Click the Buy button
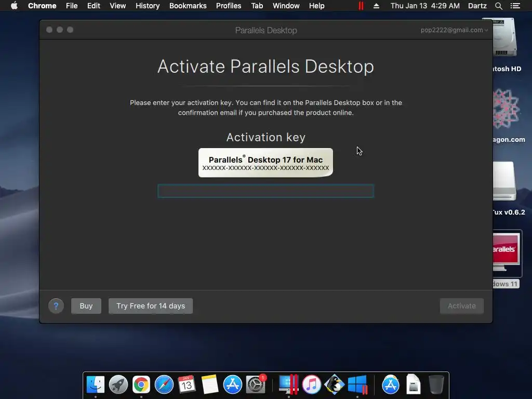 click(x=86, y=305)
